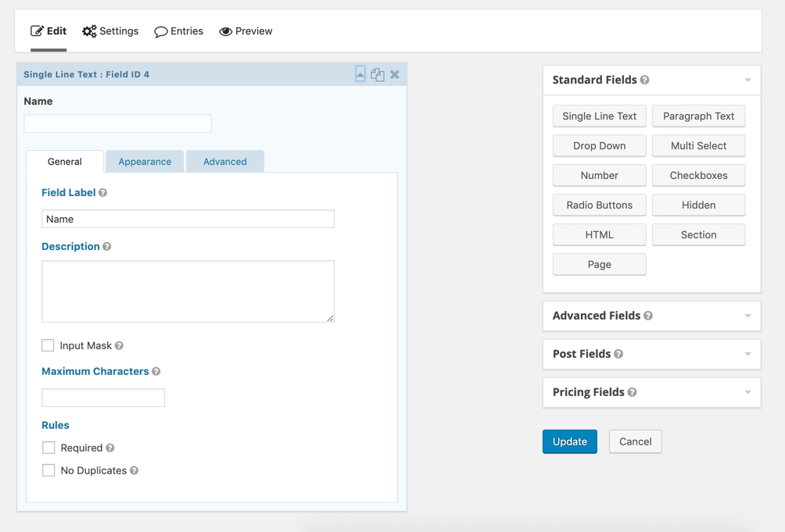Duplicate the Single Line Text field
The image size is (785, 532).
click(x=378, y=74)
